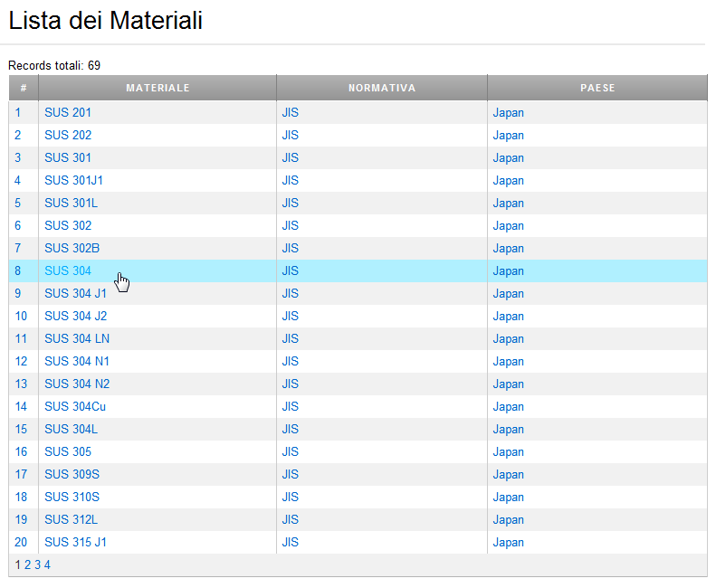Click row number 20 link
The image size is (716, 588).
click(x=21, y=542)
